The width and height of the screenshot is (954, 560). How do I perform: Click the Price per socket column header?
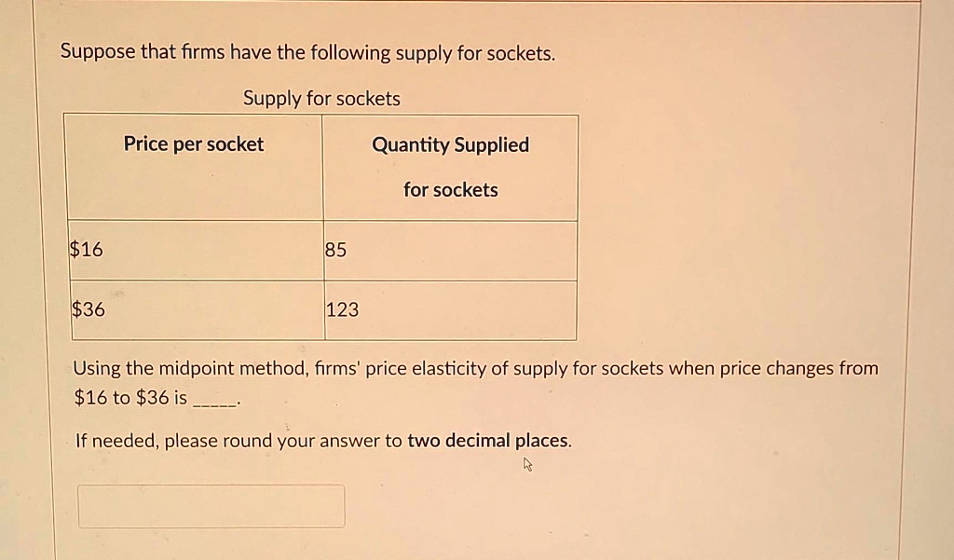click(x=194, y=143)
